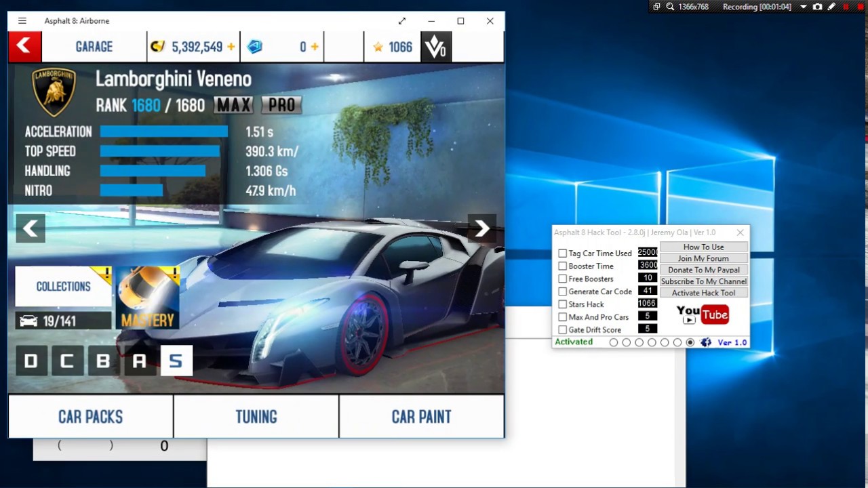The image size is (868, 488).
Task: Click the Generate Car Code value 41
Action: [x=648, y=291]
